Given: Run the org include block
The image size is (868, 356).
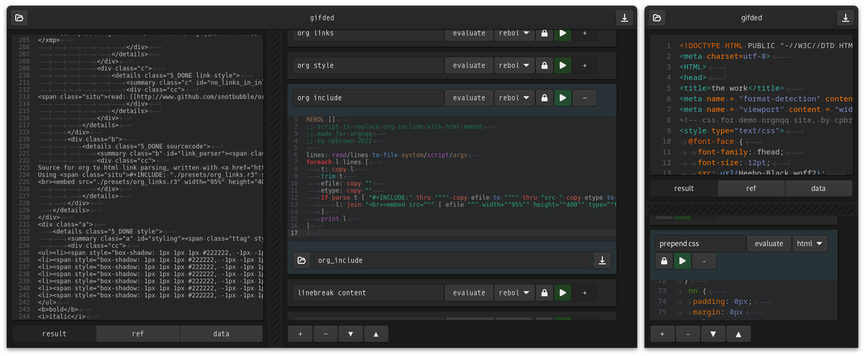Looking at the screenshot, I should 563,98.
